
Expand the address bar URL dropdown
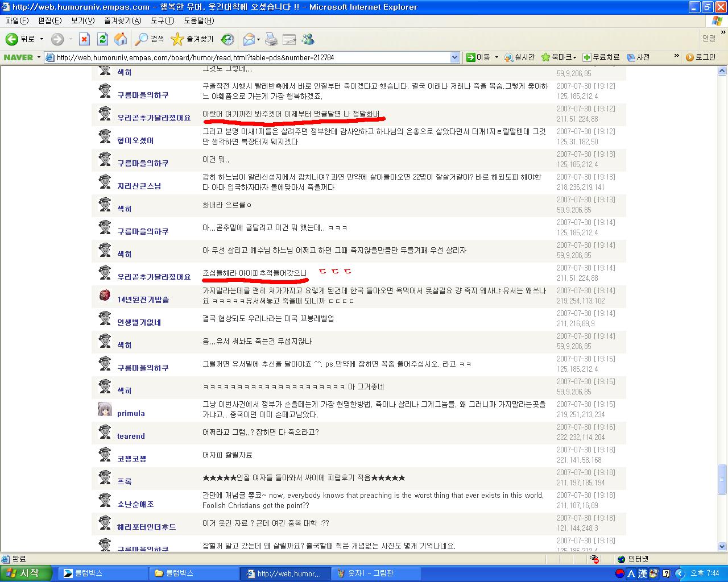coord(454,57)
